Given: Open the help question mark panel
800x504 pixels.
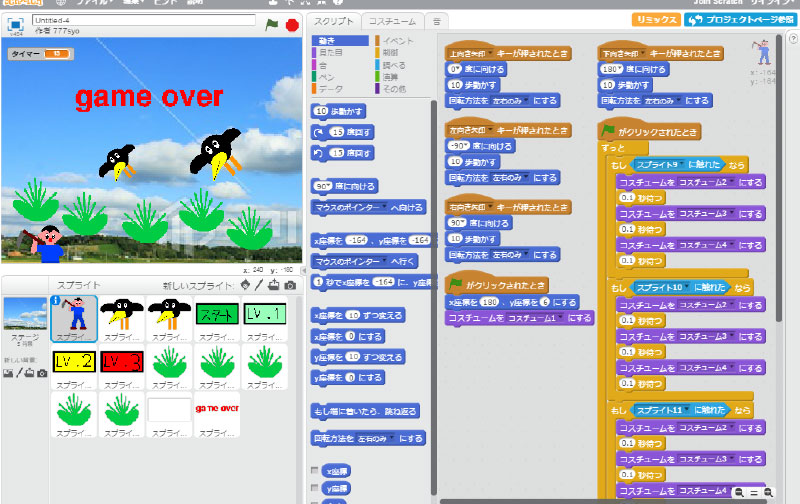Looking at the screenshot, I should [x=793, y=39].
